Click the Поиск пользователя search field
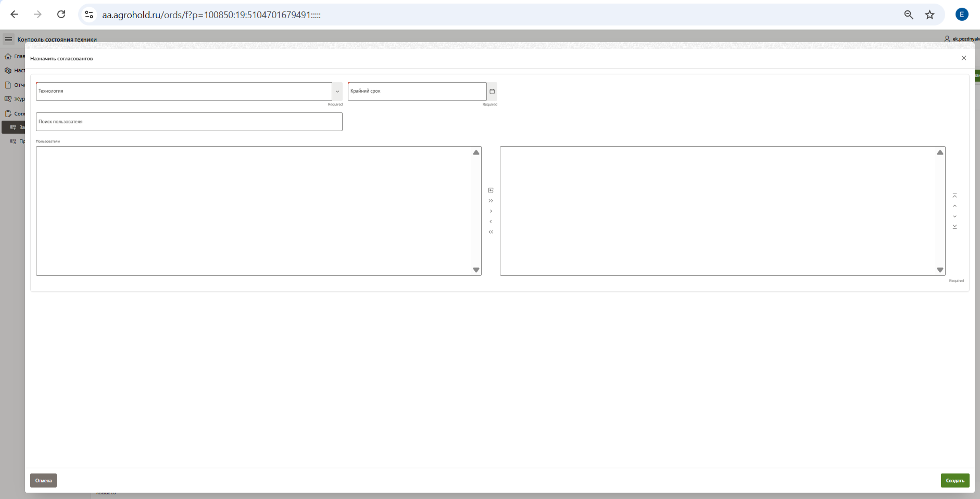 click(x=189, y=122)
